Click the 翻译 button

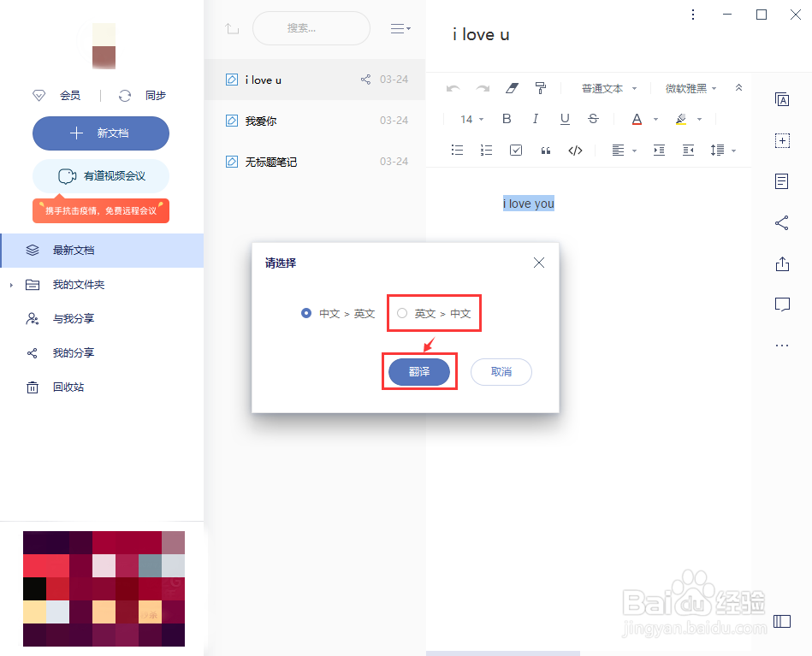click(419, 372)
